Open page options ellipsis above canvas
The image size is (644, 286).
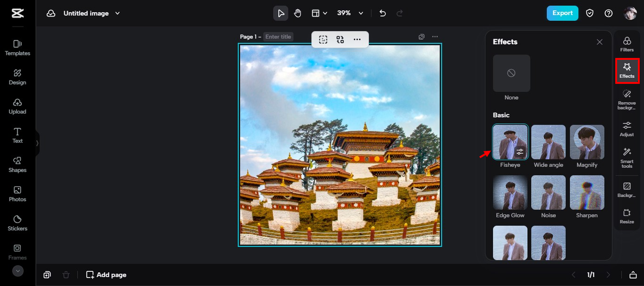point(435,37)
